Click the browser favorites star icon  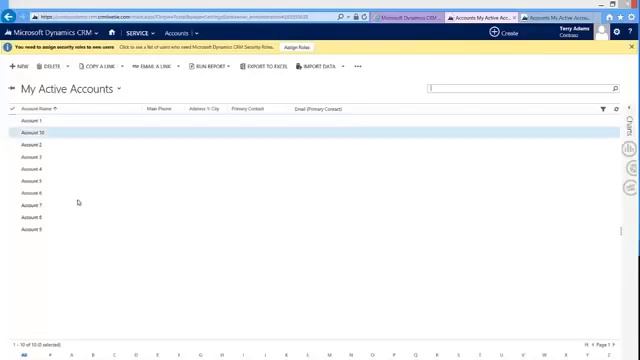coord(620,17)
